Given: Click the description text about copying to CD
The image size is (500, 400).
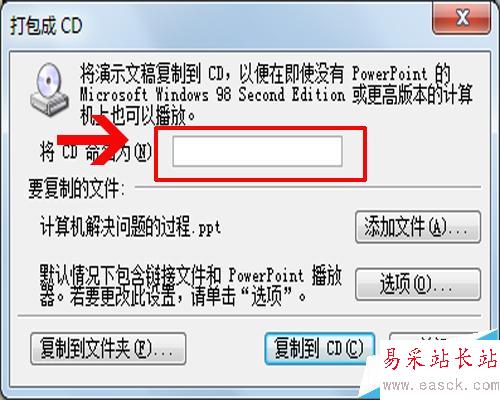Looking at the screenshot, I should pos(276,95).
